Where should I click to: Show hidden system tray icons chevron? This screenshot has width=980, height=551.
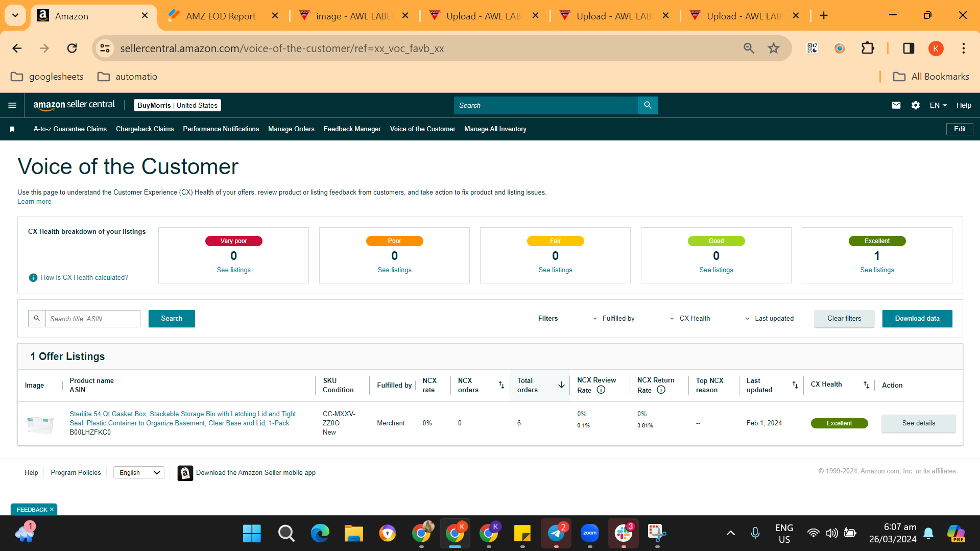(731, 533)
